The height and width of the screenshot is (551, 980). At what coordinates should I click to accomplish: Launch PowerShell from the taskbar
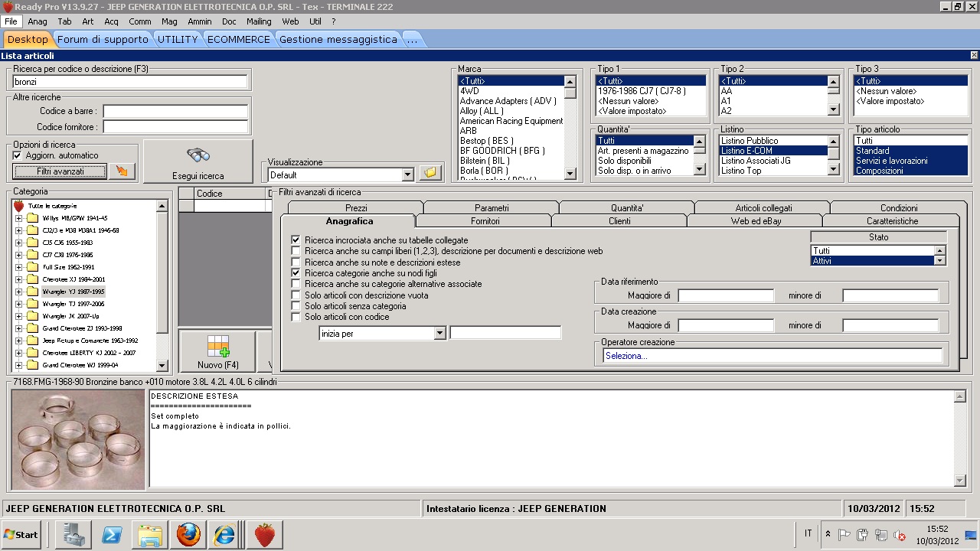(113, 535)
